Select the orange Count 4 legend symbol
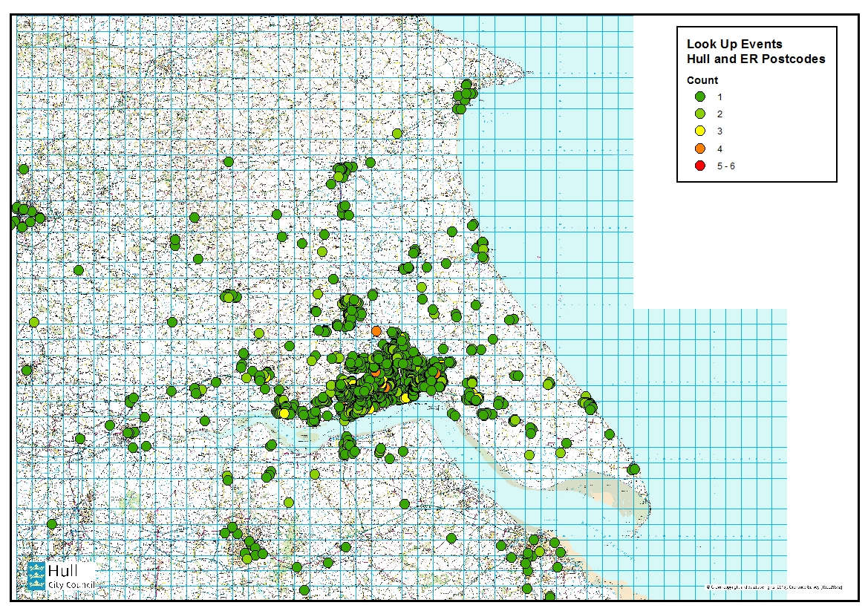Image resolution: width=868 pixels, height=614 pixels. pyautogui.click(x=699, y=148)
